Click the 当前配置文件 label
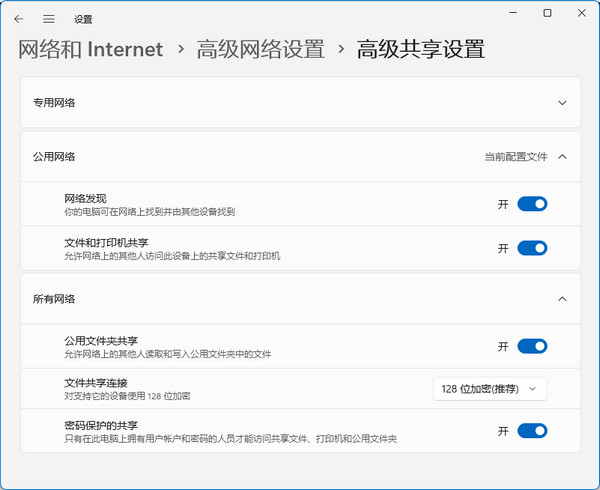Viewport: 600px width, 490px height. [516, 156]
